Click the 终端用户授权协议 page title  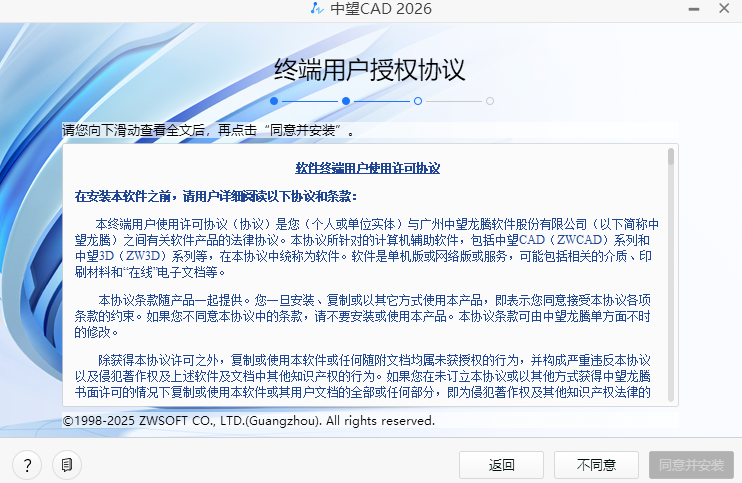coord(370,70)
